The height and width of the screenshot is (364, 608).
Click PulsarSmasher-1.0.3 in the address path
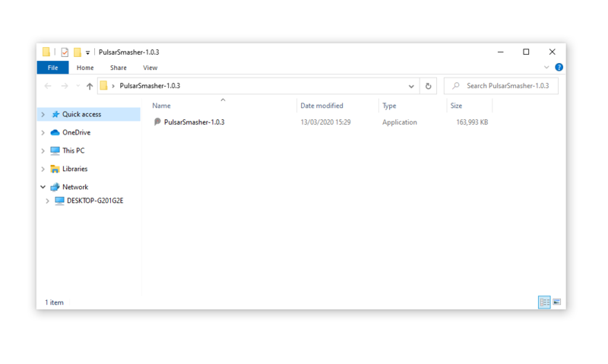point(150,86)
